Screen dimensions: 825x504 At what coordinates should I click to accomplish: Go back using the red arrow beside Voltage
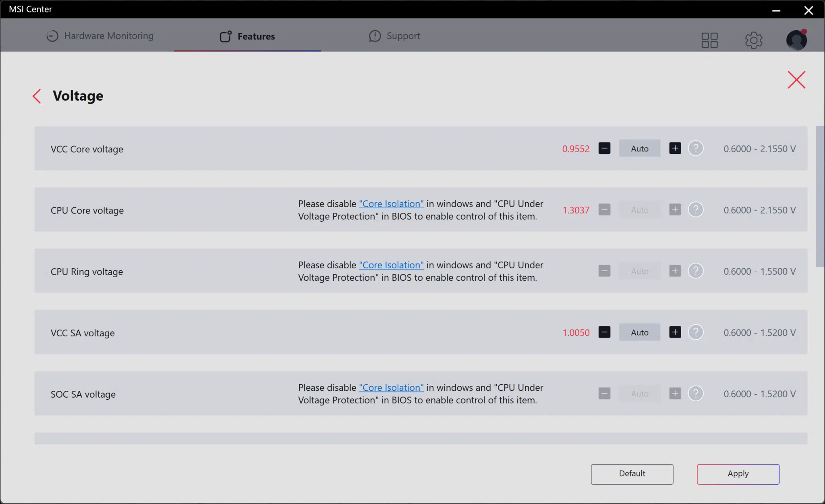37,96
